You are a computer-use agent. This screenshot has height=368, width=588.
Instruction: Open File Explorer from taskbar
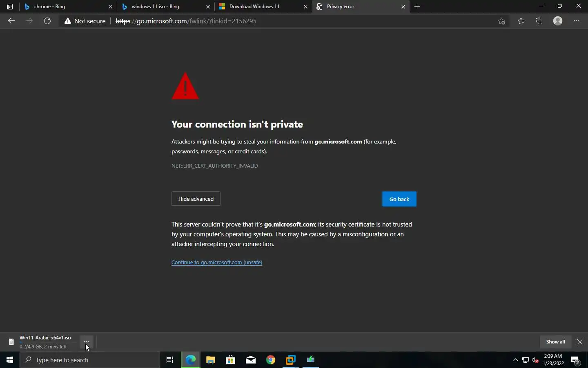[x=210, y=360]
